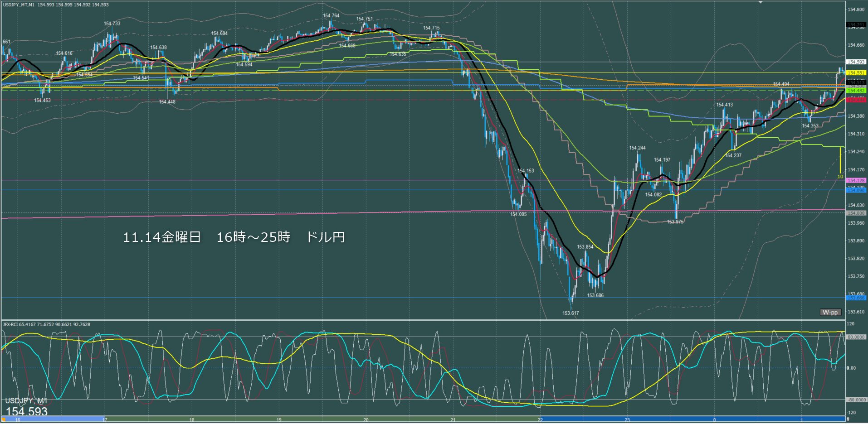The width and height of the screenshot is (868, 424).
Task: Click the yellow 154.551 price tag
Action: (856, 73)
